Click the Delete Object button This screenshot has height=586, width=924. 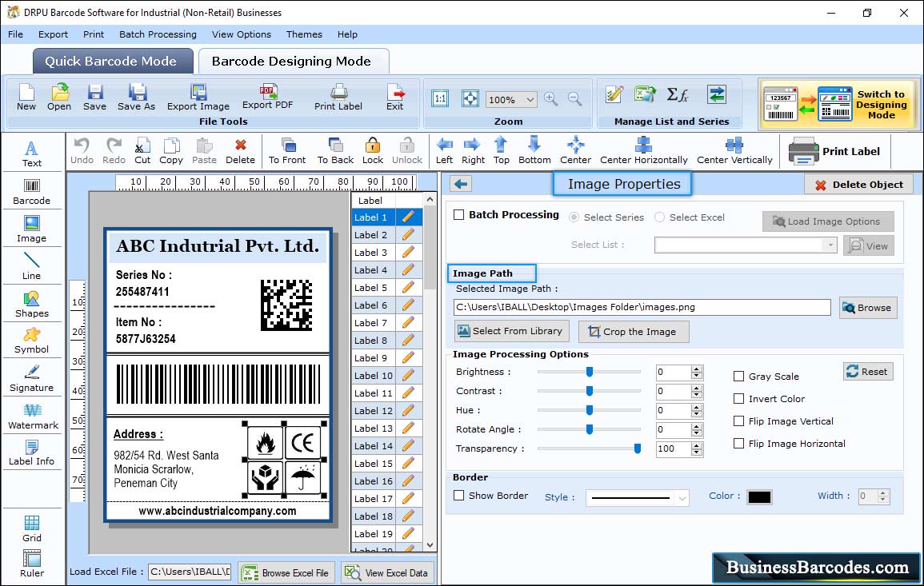(x=859, y=185)
